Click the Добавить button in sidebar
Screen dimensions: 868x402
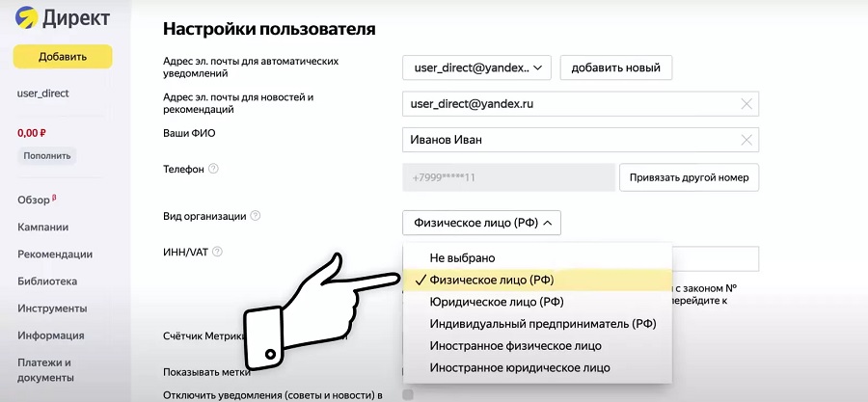coord(63,57)
